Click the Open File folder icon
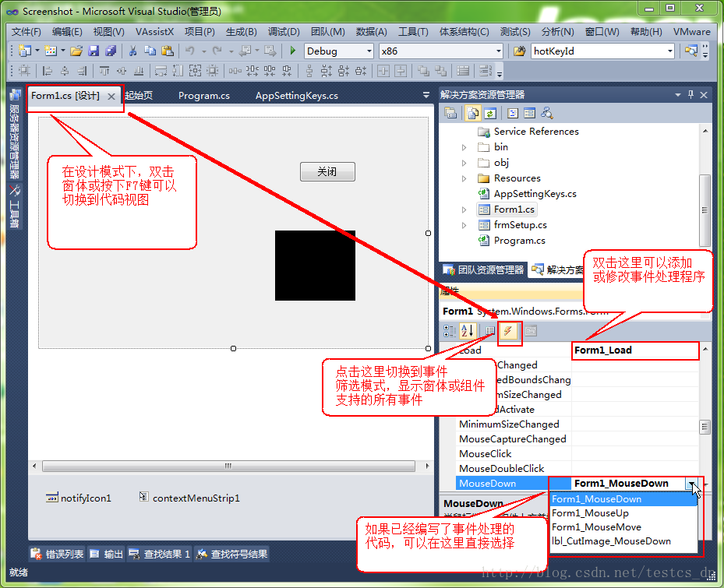 76,51
